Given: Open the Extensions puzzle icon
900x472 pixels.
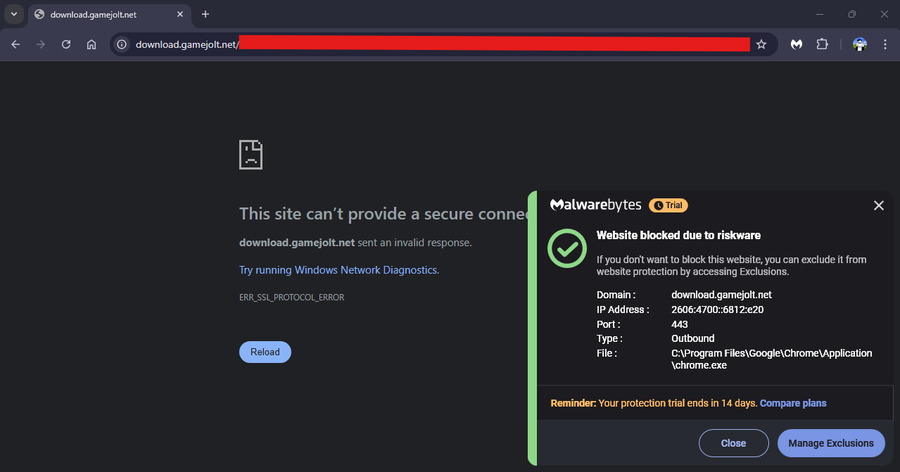Looking at the screenshot, I should [x=822, y=44].
